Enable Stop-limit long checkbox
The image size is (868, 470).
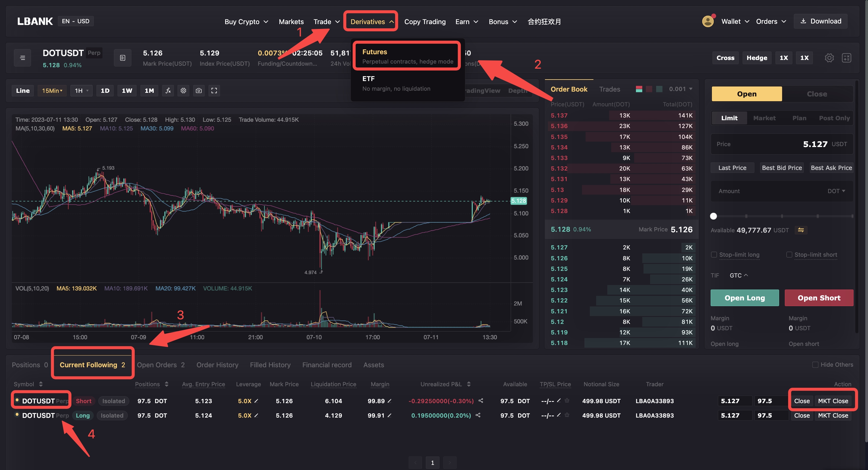pos(714,255)
